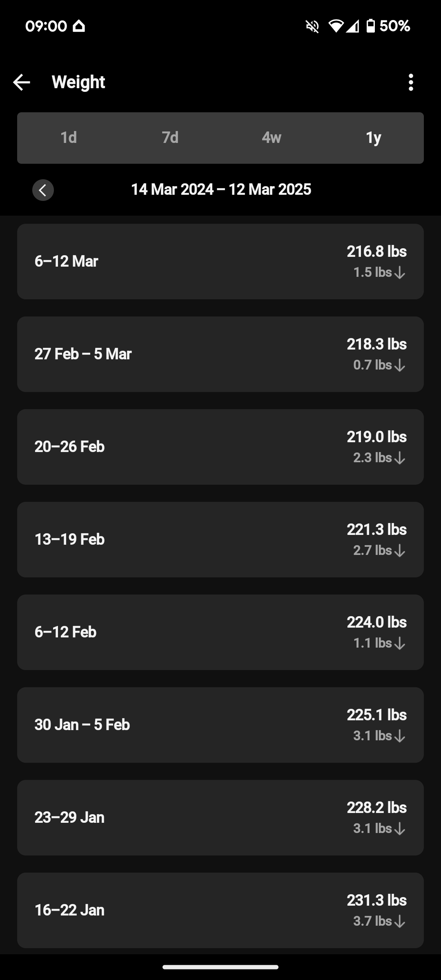Switch to the 7d tab

(x=170, y=138)
